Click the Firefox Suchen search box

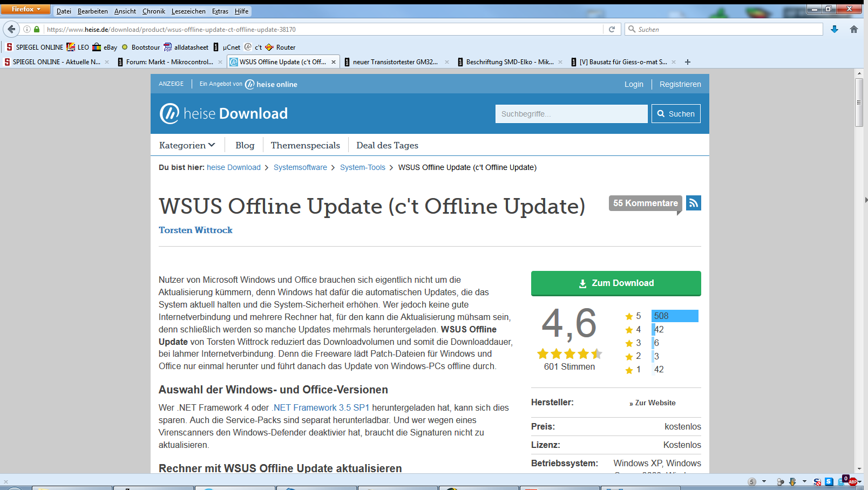[724, 29]
